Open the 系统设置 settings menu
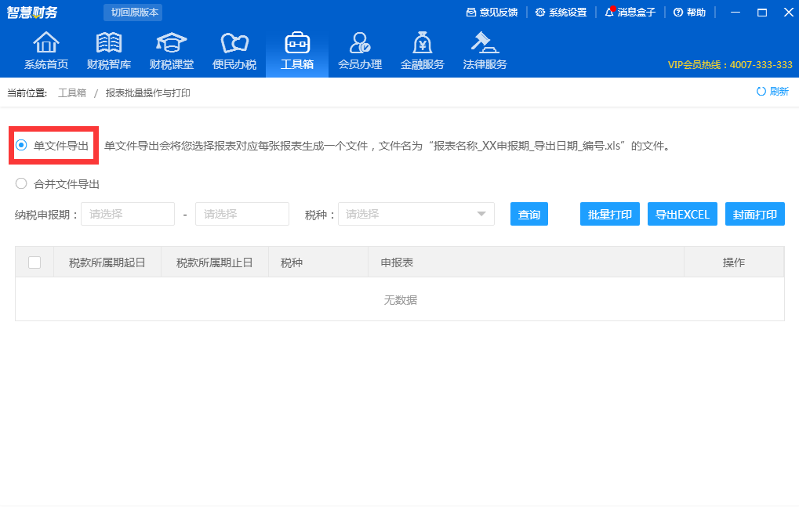 [561, 13]
